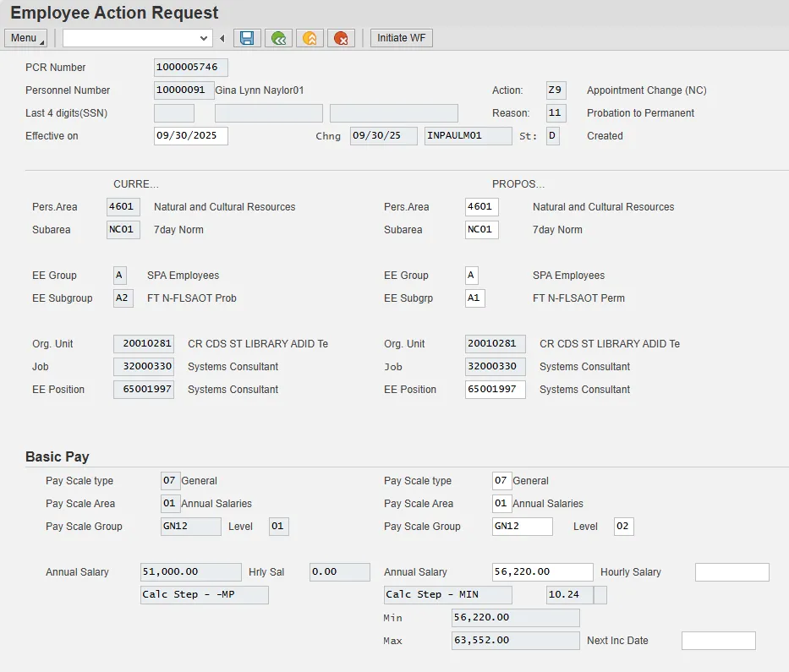Select the proposed EE Subgrp field A1
Viewport: 789px width, 672px height.
click(474, 298)
